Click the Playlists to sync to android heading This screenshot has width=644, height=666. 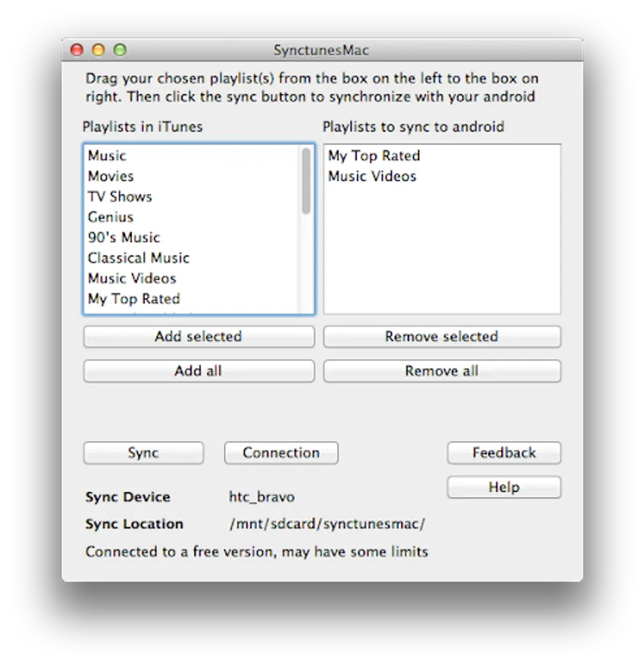click(x=413, y=127)
